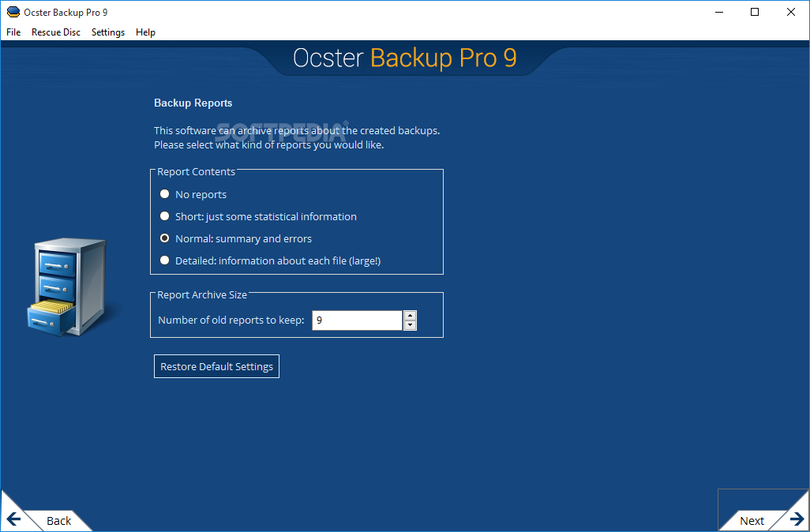Open the Rescue Disc menu

pyautogui.click(x=56, y=32)
